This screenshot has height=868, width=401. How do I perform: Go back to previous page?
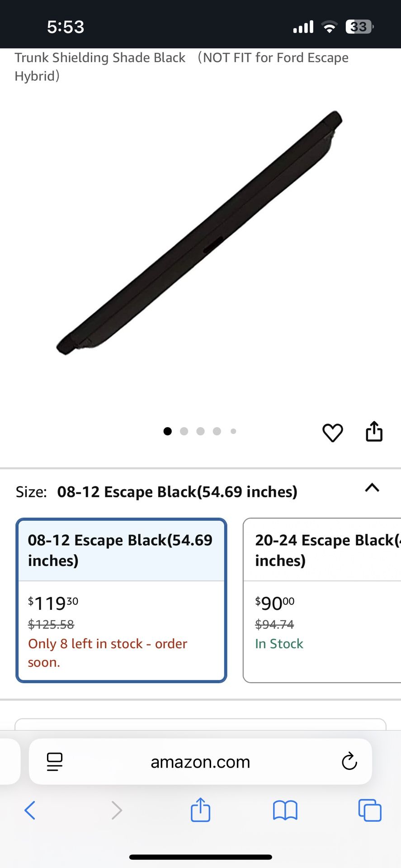pyautogui.click(x=30, y=810)
